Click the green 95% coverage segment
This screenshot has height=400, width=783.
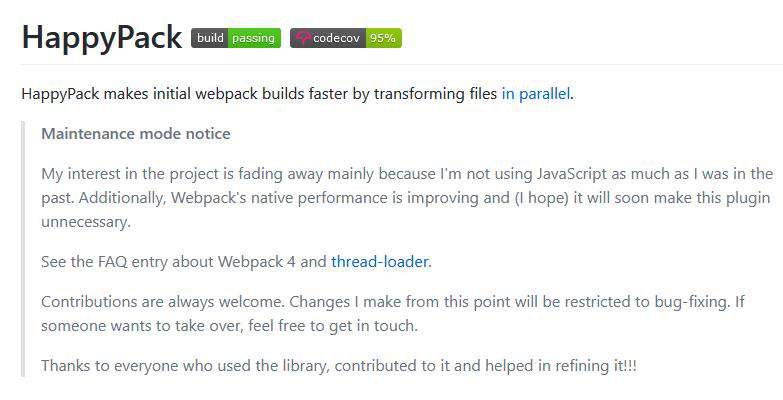click(384, 38)
